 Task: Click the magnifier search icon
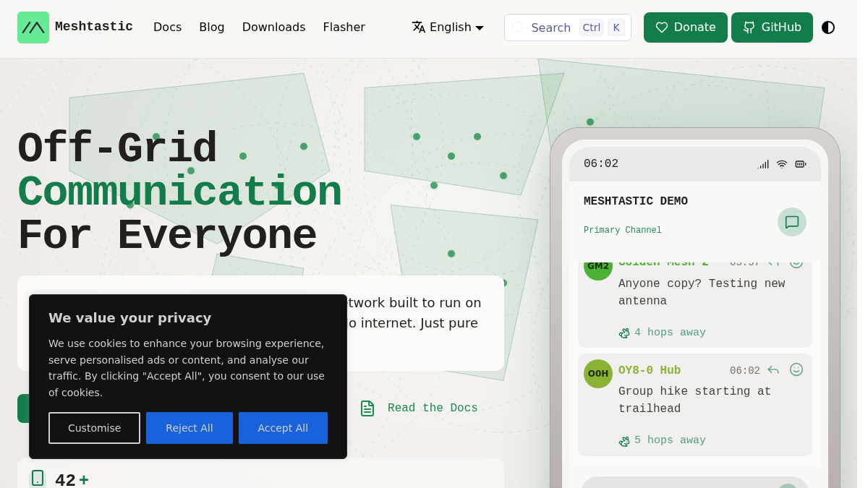[x=518, y=27]
